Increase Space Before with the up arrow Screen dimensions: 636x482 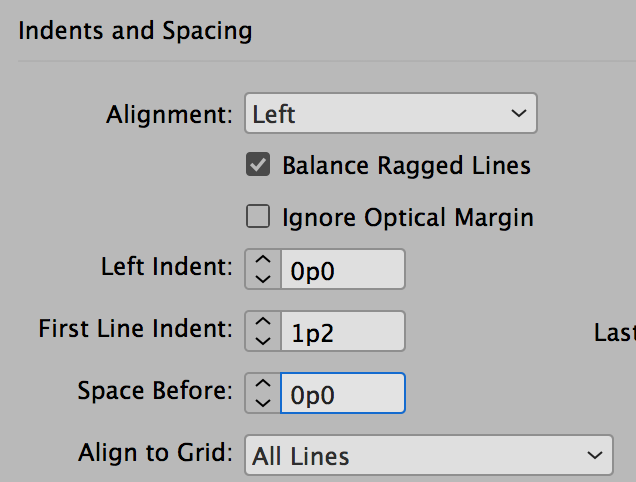[x=263, y=383]
